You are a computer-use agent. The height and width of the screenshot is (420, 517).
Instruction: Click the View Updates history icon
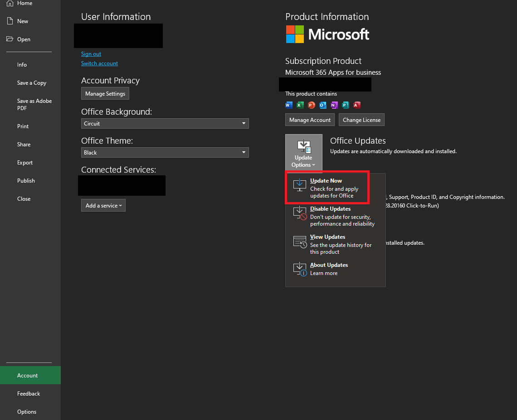coord(300,242)
